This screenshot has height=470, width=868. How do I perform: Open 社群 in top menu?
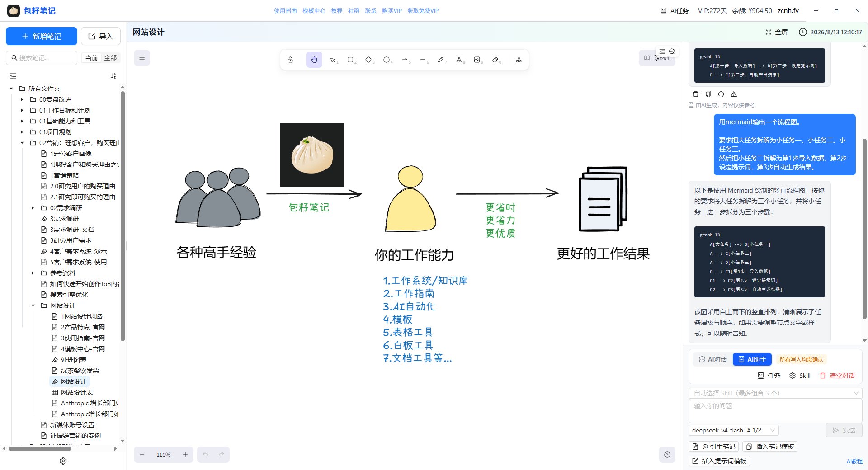click(x=354, y=11)
